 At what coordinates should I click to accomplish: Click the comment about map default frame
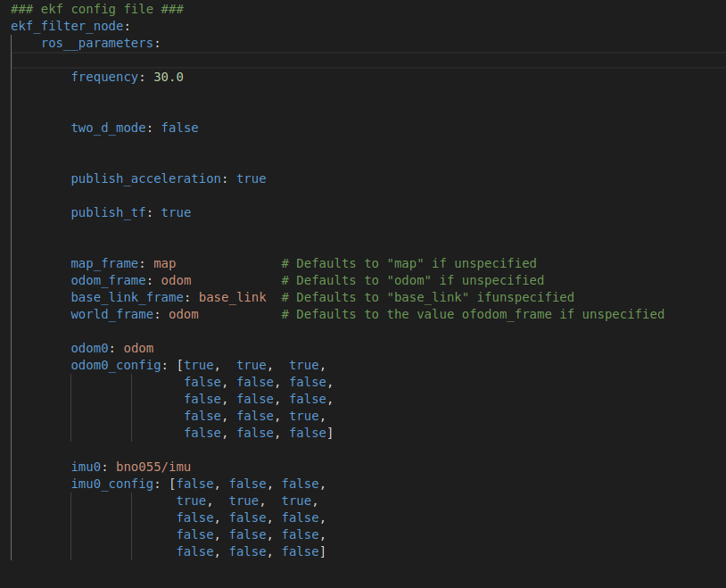click(x=408, y=263)
